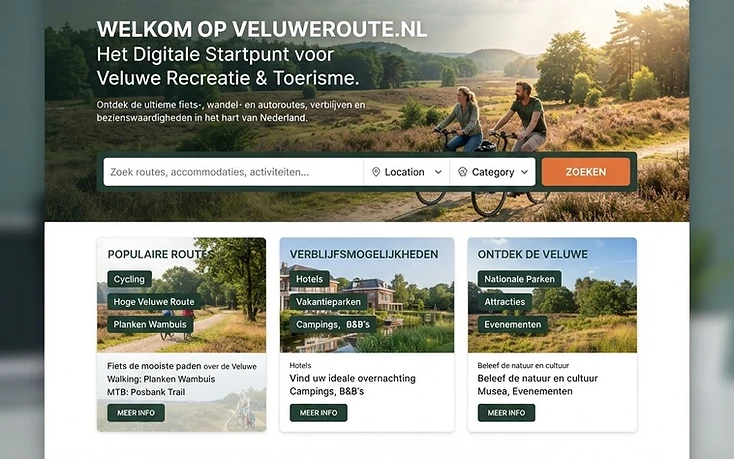Choose the Planken Wambuis tag
Viewport: 734px width, 459px height.
[150, 324]
